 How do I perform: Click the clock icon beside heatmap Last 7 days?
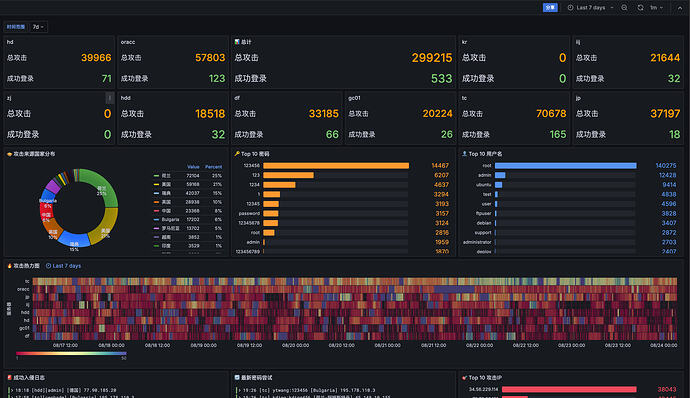click(48, 265)
